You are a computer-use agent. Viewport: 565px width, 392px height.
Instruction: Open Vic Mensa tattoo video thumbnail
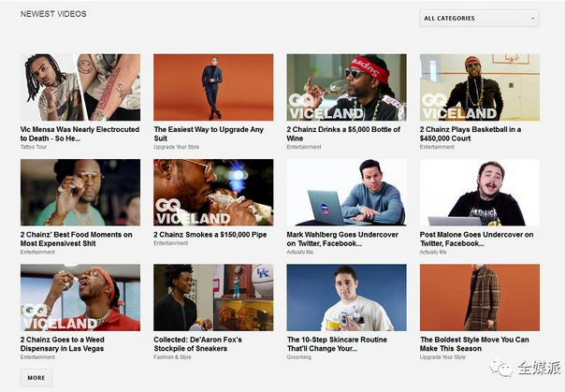click(80, 87)
